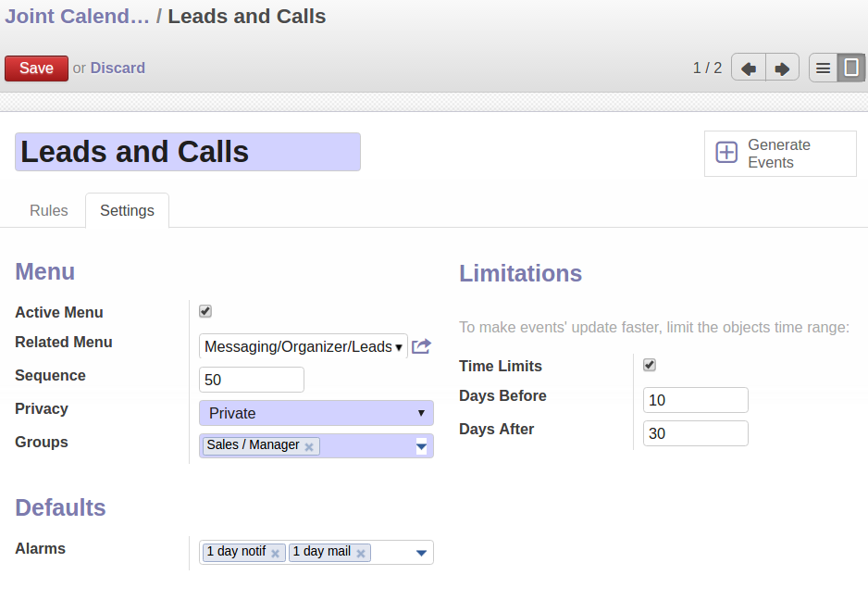Remove the 1 day notif alarm tag

tap(275, 553)
